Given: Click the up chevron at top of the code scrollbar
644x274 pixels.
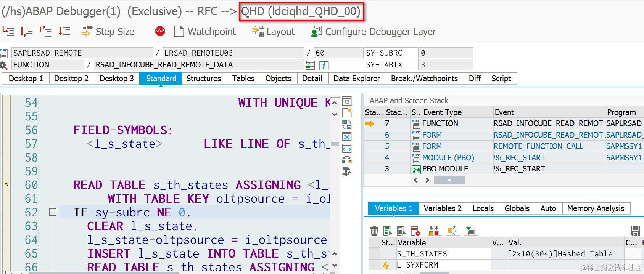Looking at the screenshot, I should point(335,103).
